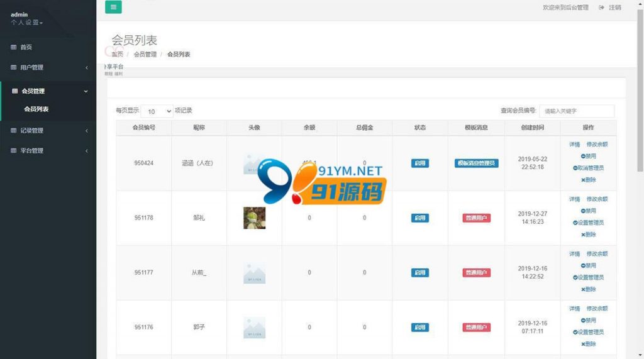
Task: Click 设置管理员 for member 951177
Action: coord(588,277)
